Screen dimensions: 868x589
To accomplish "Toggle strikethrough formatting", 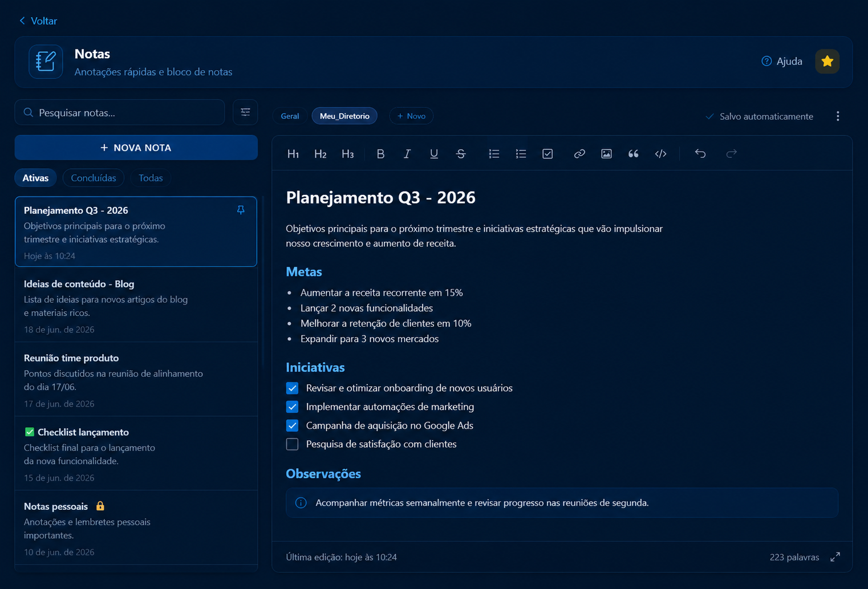I will [x=461, y=154].
